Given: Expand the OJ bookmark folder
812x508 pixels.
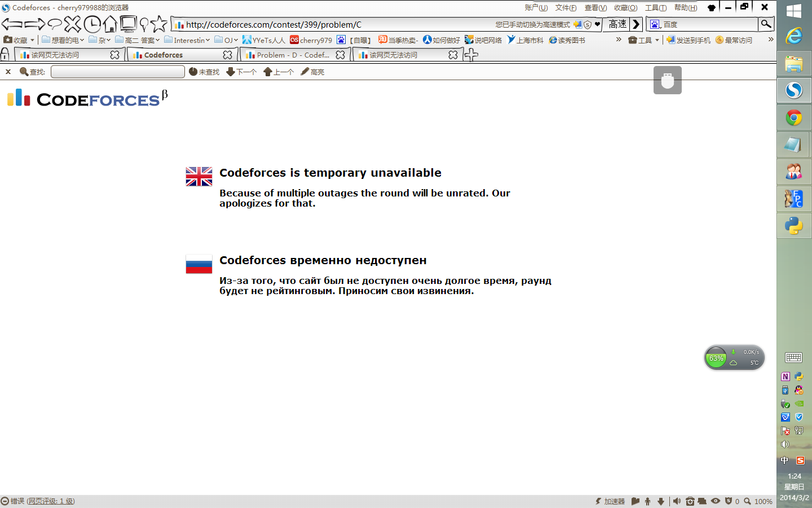Looking at the screenshot, I should (226, 40).
